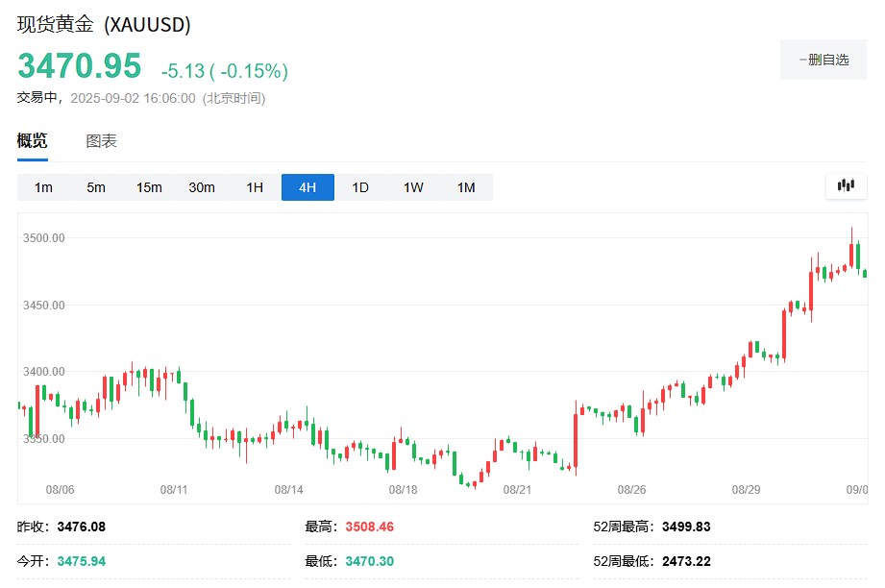Click the 08/11 date on the time axis
The width and height of the screenshot is (885, 588).
click(174, 489)
